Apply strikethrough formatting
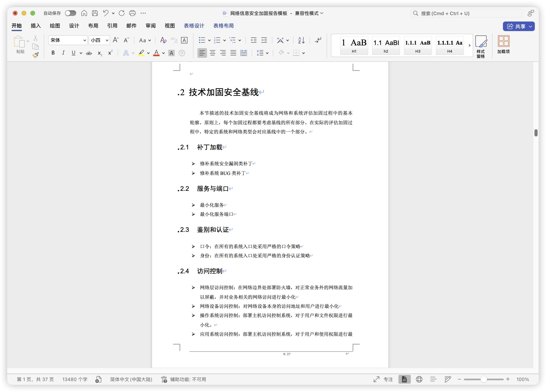546x392 pixels. point(89,53)
